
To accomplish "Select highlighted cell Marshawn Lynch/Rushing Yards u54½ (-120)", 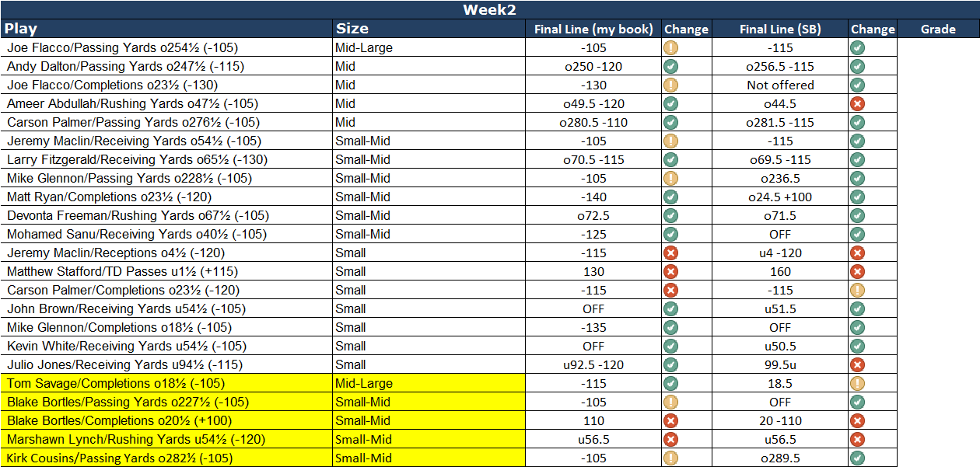I will (166, 439).
